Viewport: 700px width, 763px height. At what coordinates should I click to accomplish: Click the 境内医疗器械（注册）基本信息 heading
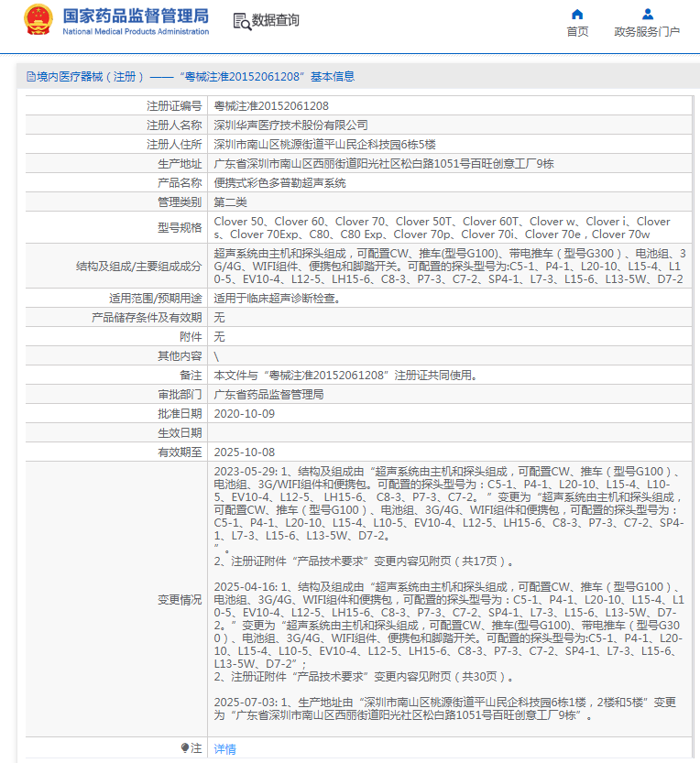[x=195, y=77]
